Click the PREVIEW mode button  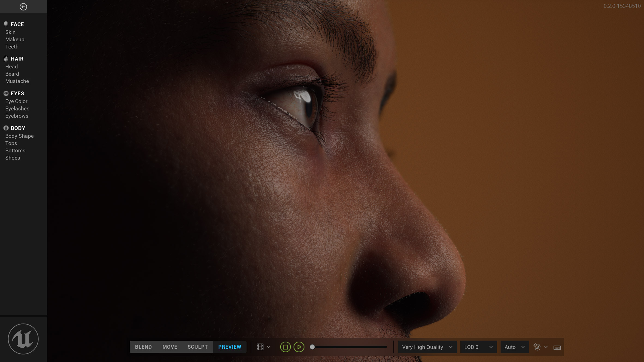click(230, 346)
